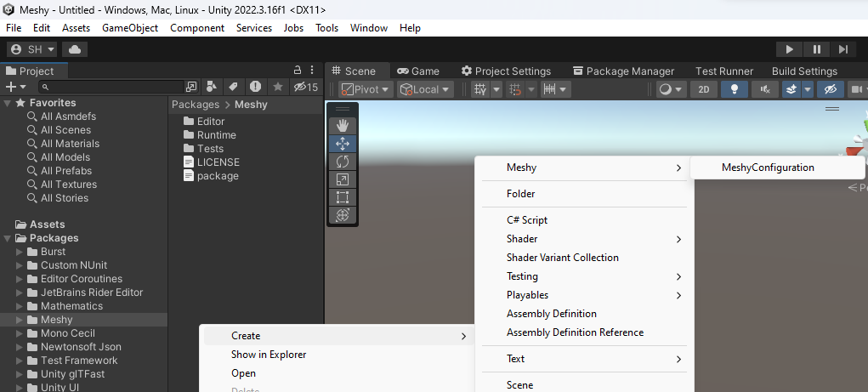Save search to favorites star icon
The height and width of the screenshot is (392, 868).
[x=278, y=87]
